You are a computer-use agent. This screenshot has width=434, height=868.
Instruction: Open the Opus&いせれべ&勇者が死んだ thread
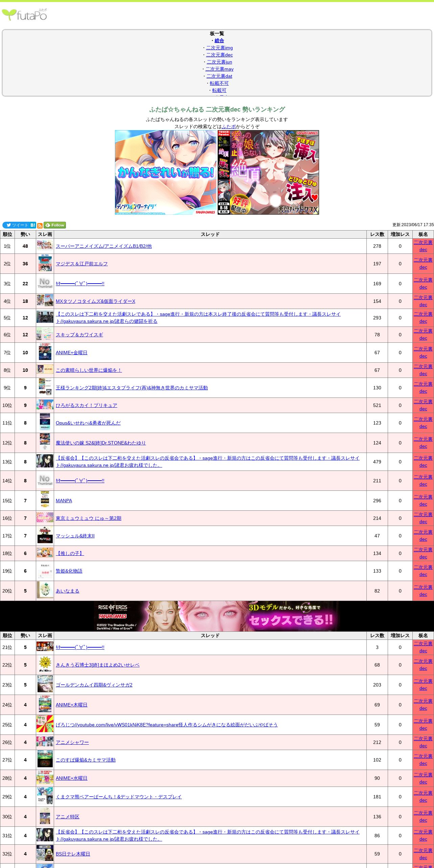coord(88,423)
